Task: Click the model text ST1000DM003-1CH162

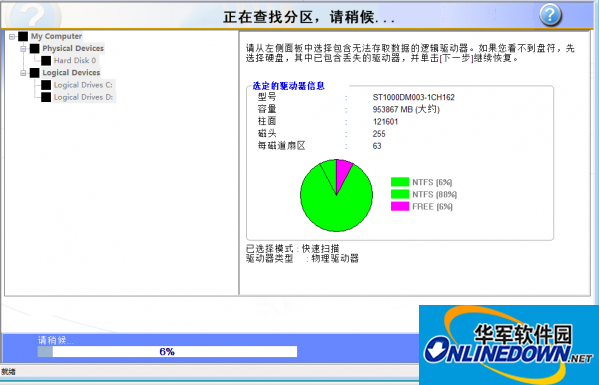Action: point(414,97)
